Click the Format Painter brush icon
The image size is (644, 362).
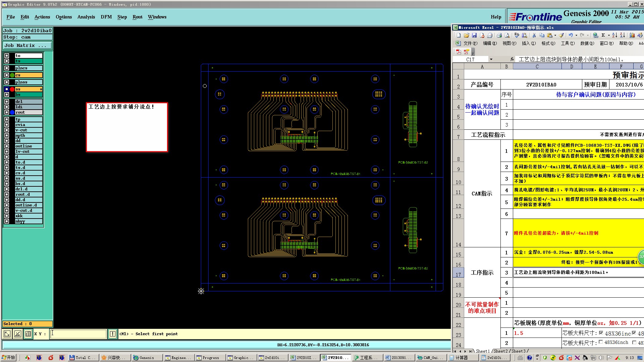coord(561,35)
